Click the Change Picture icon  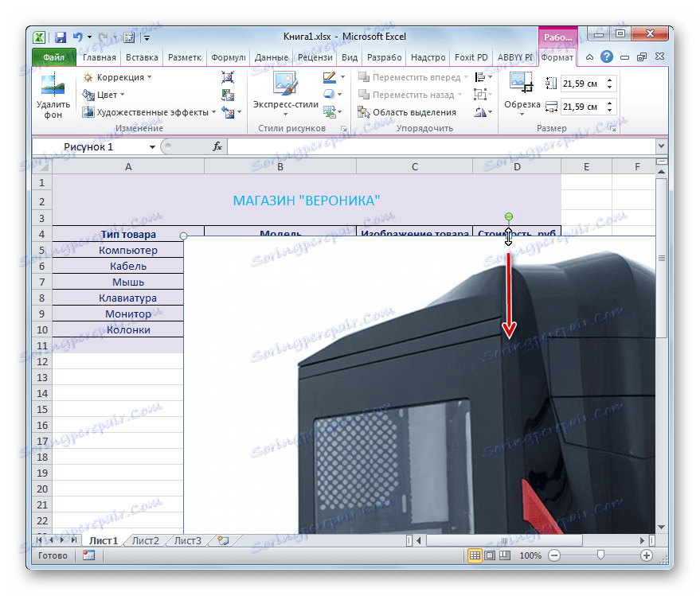228,95
